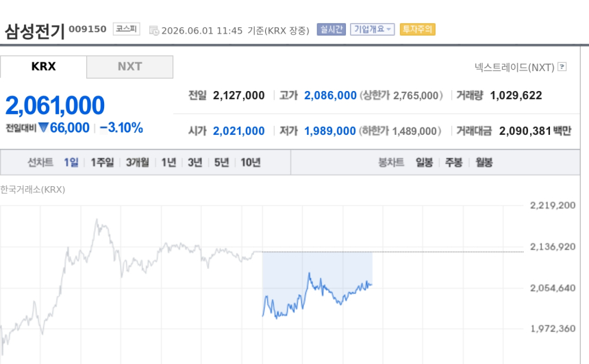Click the 투자주의 warning badge
Image resolution: width=589 pixels, height=364 pixels.
point(418,29)
